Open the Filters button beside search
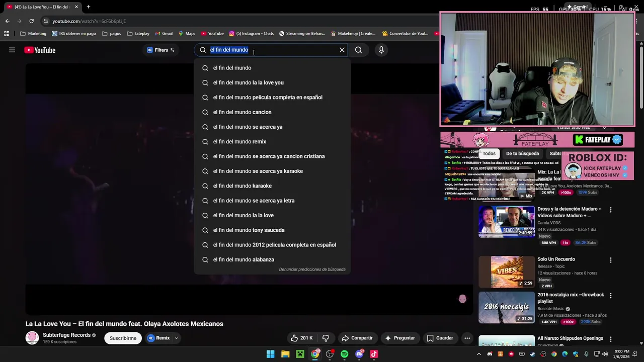Screen dimensions: 644x362 pos(161,50)
